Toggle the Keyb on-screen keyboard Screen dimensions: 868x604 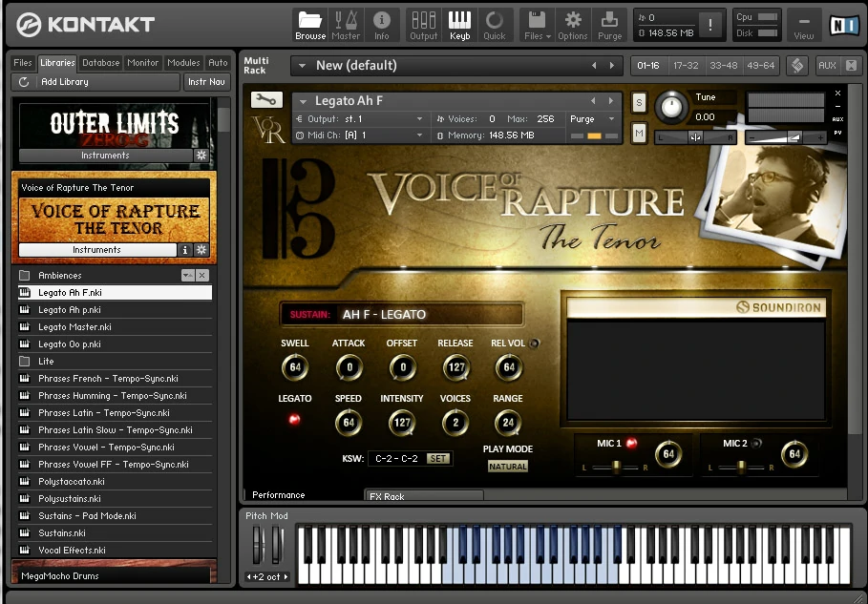[459, 26]
